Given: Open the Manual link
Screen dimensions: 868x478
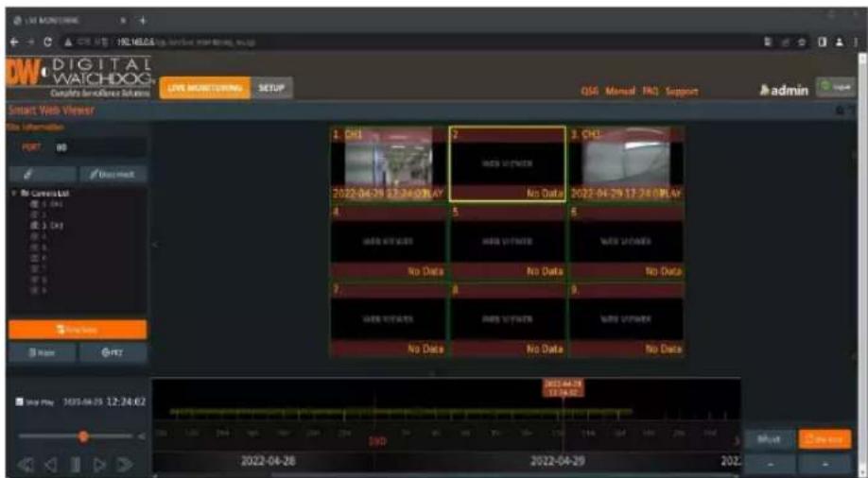Looking at the screenshot, I should tap(619, 92).
